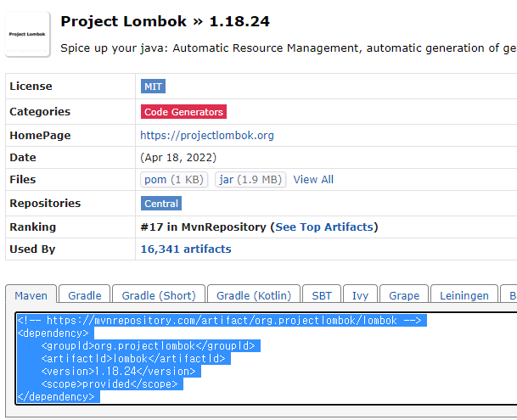Click the Used By row label
The image size is (517, 420).
coord(32,249)
